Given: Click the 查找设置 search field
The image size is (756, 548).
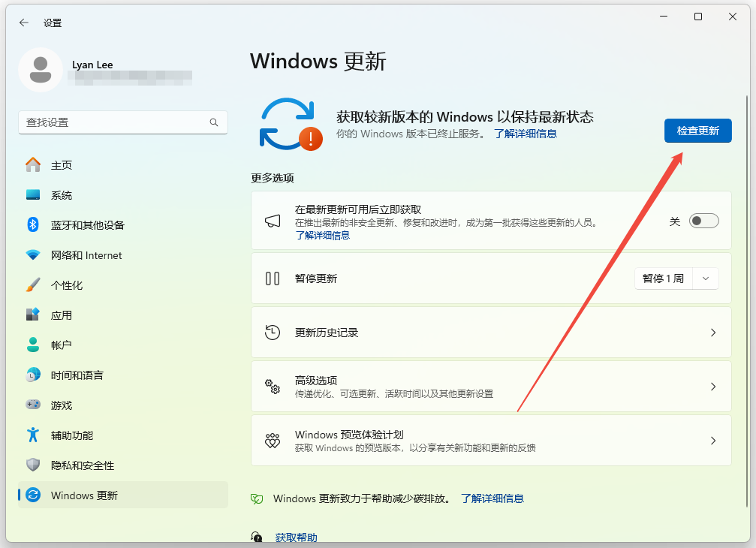Looking at the screenshot, I should click(x=123, y=122).
